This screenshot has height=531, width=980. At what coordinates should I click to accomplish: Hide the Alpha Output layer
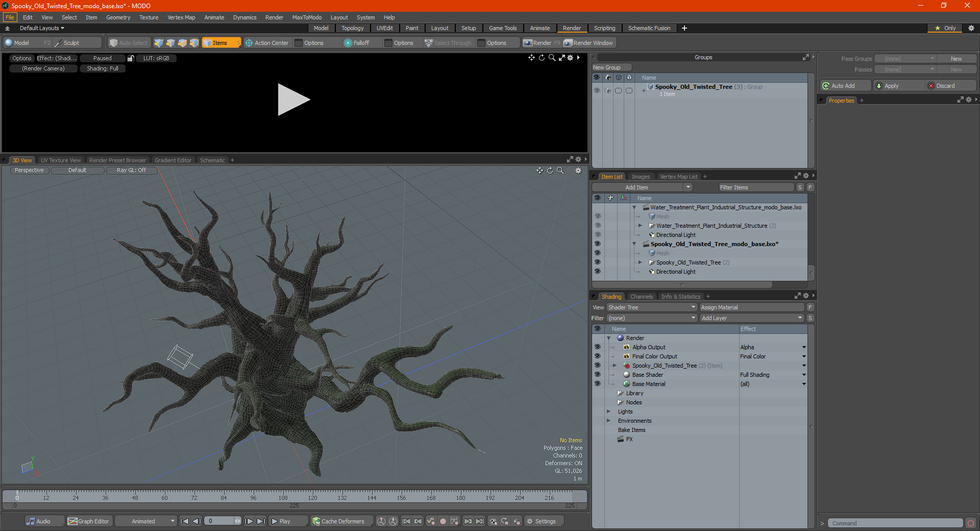click(597, 347)
